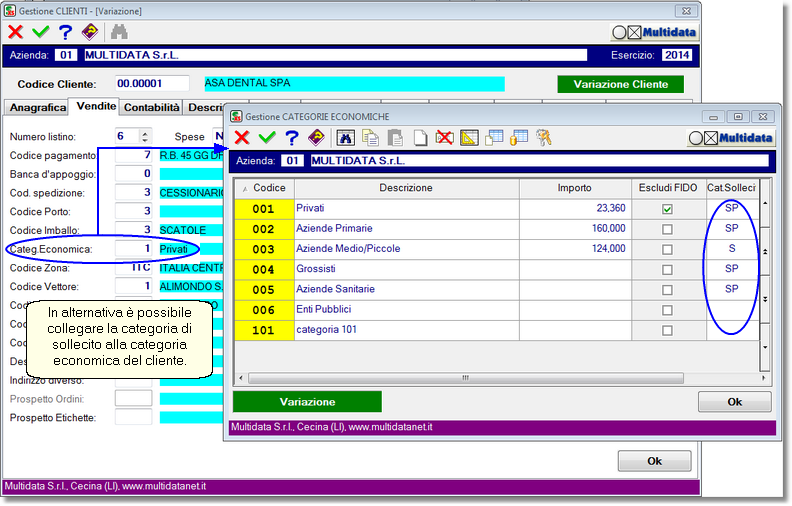This screenshot has height=506, width=792.
Task: Click the Multidata logo in CATEGORIE ECONOMICHE window
Action: point(731,138)
